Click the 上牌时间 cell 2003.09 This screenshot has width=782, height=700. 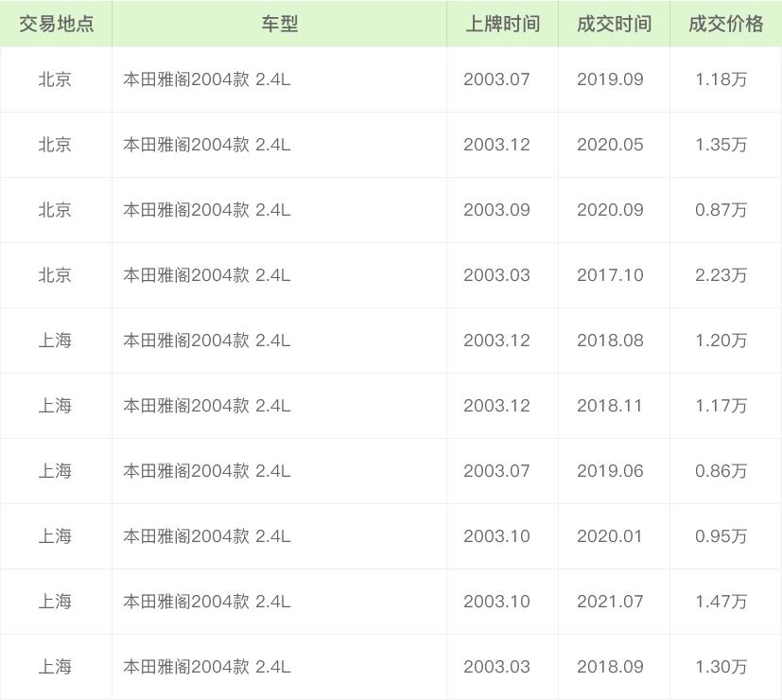(x=496, y=210)
